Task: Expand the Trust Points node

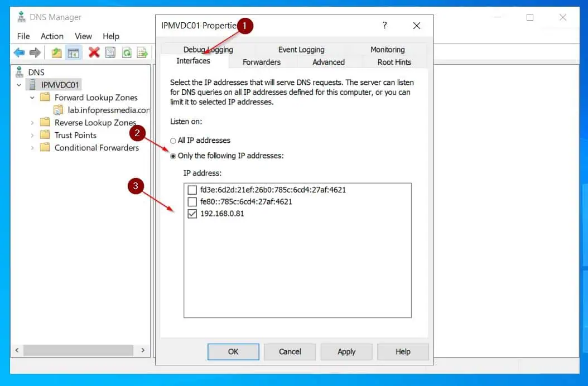Action: click(x=32, y=135)
